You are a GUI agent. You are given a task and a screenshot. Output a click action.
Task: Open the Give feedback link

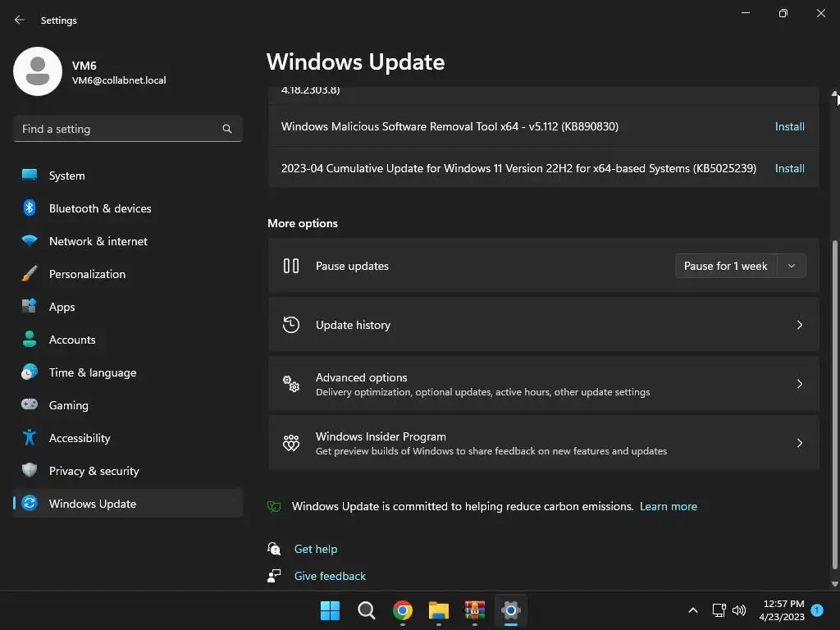(x=330, y=576)
